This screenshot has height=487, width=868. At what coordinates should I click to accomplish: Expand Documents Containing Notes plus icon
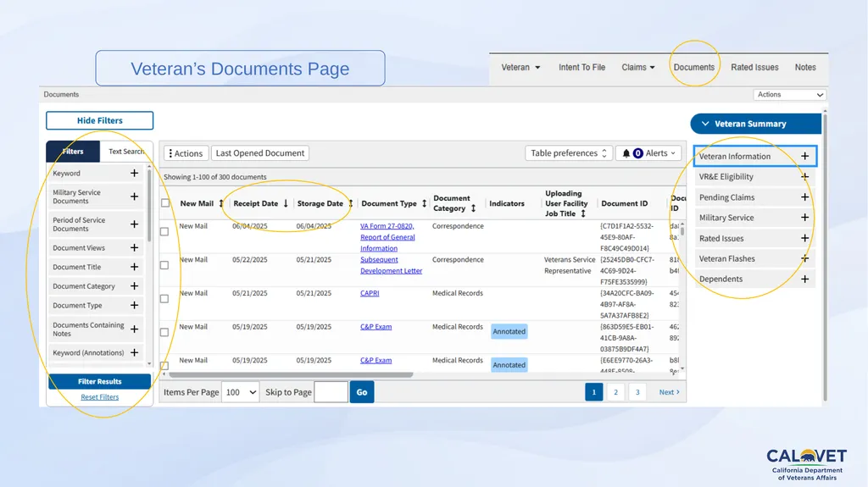[x=134, y=329]
